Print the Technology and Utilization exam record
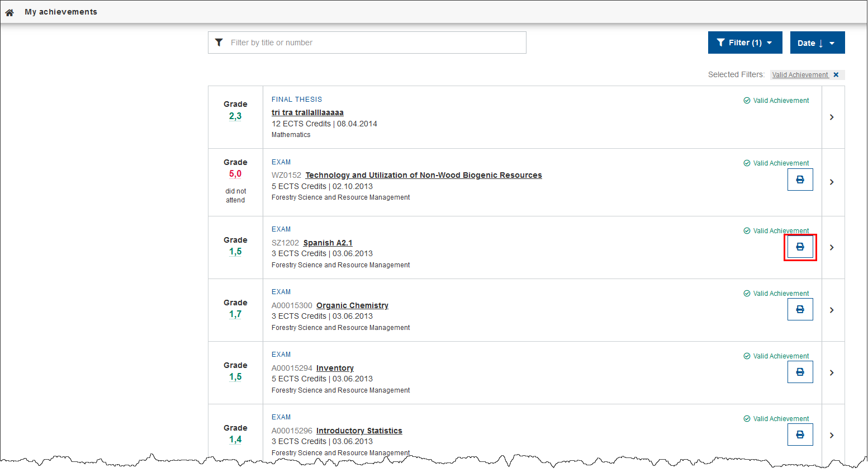Image resolution: width=868 pixels, height=472 pixels. pyautogui.click(x=800, y=180)
